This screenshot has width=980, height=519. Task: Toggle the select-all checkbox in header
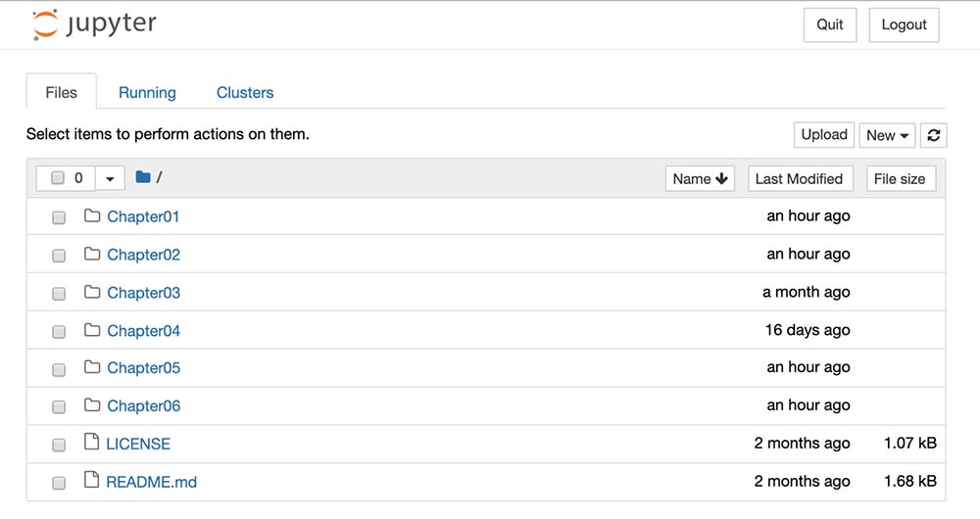[58, 178]
